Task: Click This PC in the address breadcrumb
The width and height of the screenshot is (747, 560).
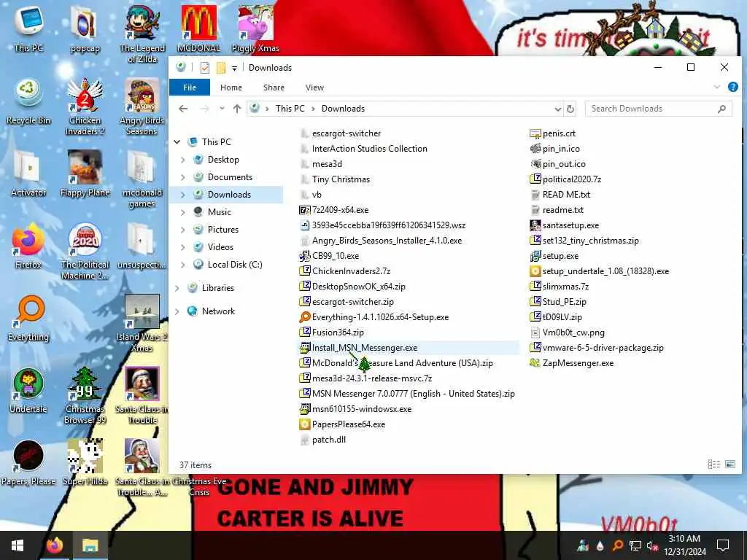Action: (290, 109)
